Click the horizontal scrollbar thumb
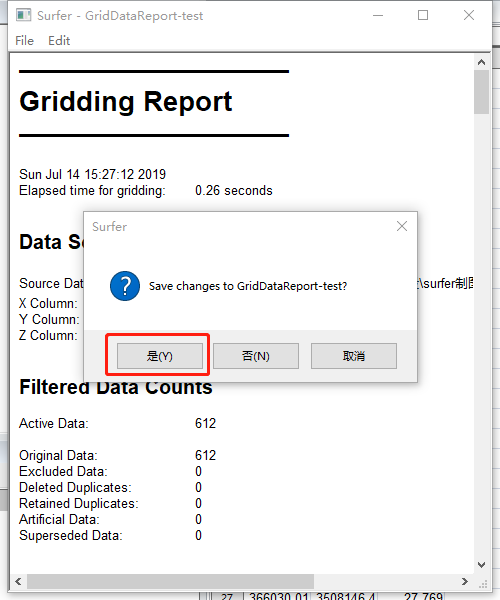This screenshot has height=600, width=500. [170, 581]
